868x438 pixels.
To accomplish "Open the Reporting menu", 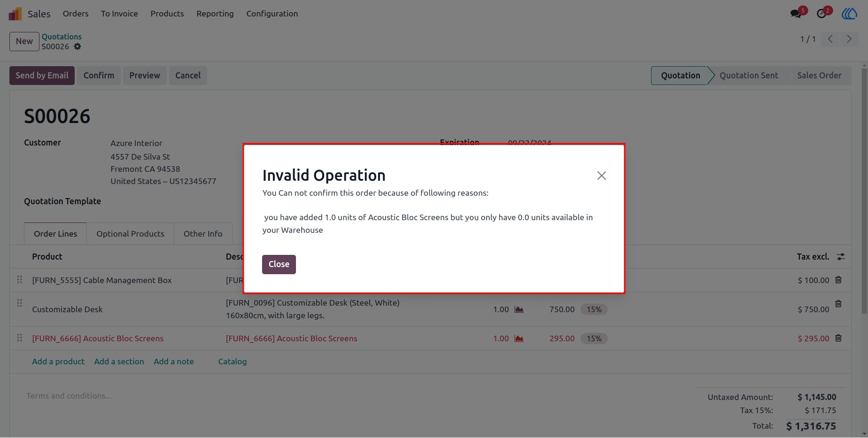I will tap(215, 14).
